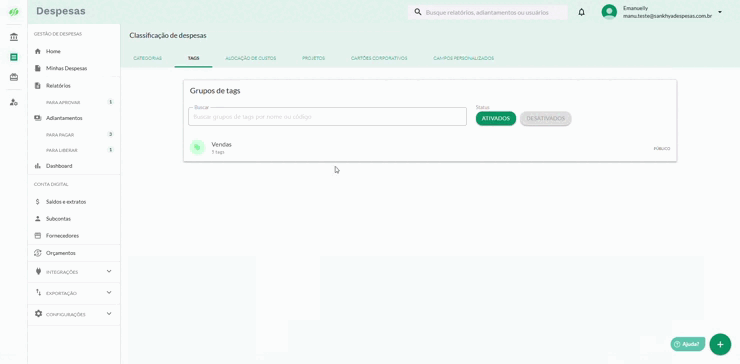Switch to the Projetos tab
740x364 pixels.
point(313,59)
